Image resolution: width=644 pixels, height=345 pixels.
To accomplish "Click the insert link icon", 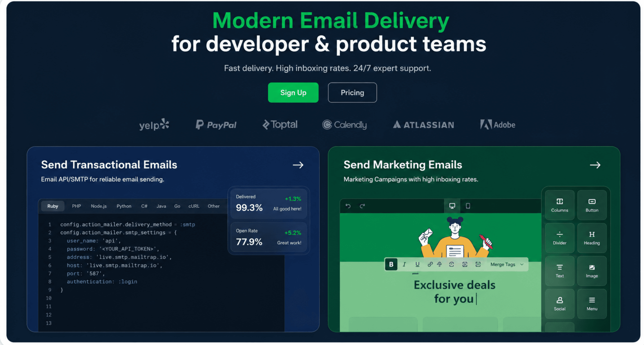I will click(x=430, y=264).
